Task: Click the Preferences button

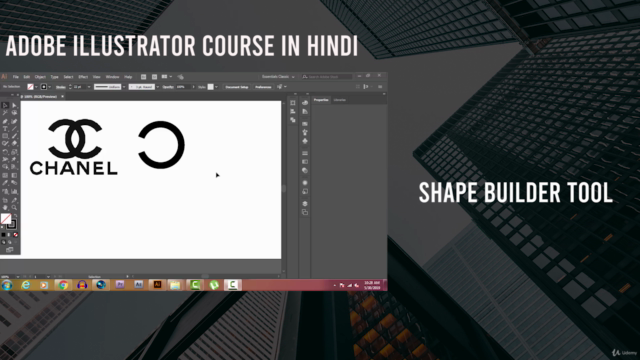Action: 263,87
